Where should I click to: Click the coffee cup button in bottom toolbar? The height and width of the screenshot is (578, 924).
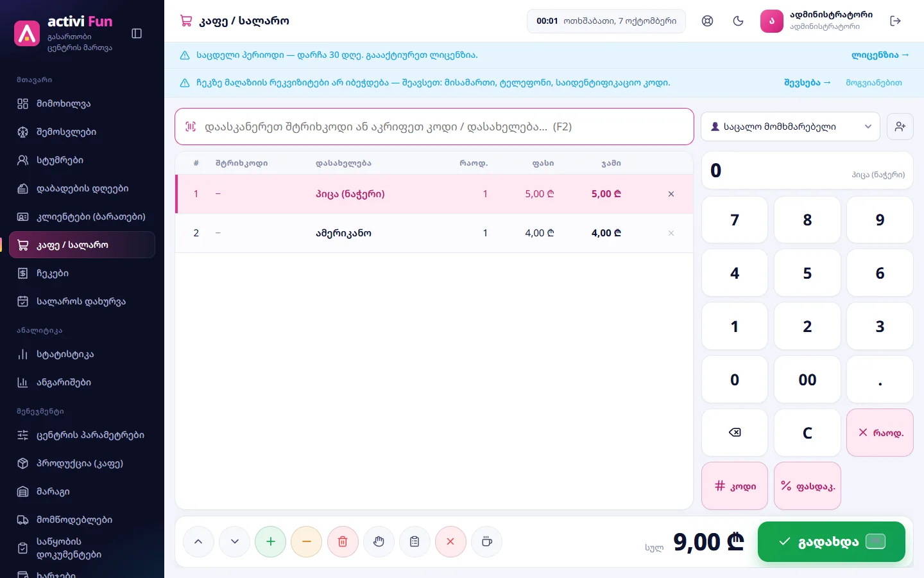pos(486,541)
